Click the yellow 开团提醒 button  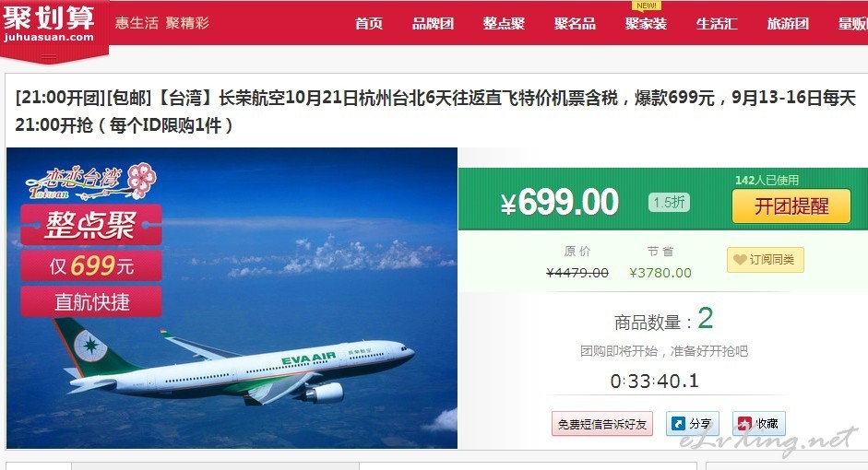tap(791, 206)
